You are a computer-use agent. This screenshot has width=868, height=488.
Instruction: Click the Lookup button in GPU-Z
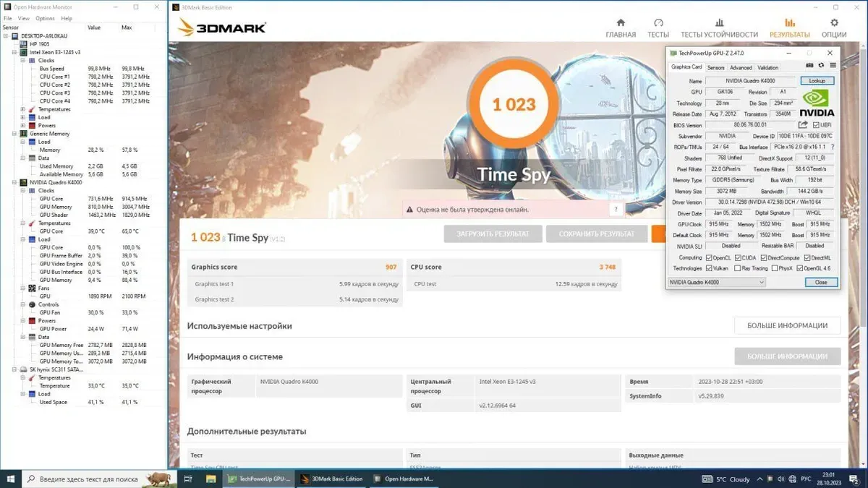[817, 81]
